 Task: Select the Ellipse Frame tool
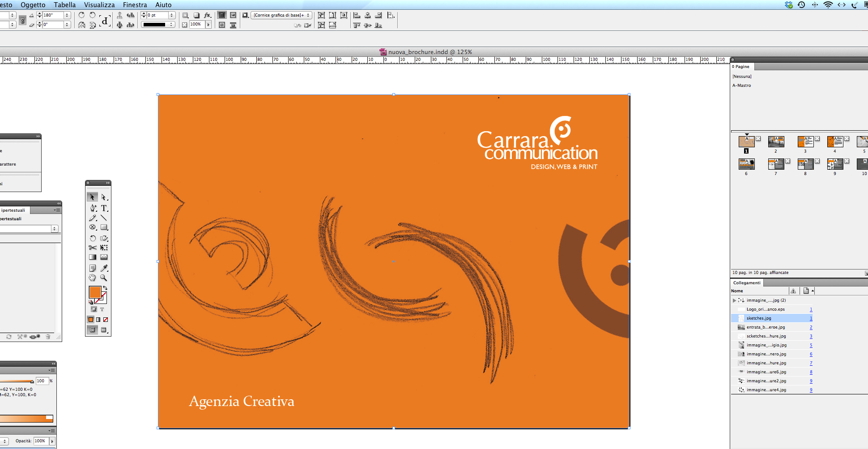(x=93, y=227)
